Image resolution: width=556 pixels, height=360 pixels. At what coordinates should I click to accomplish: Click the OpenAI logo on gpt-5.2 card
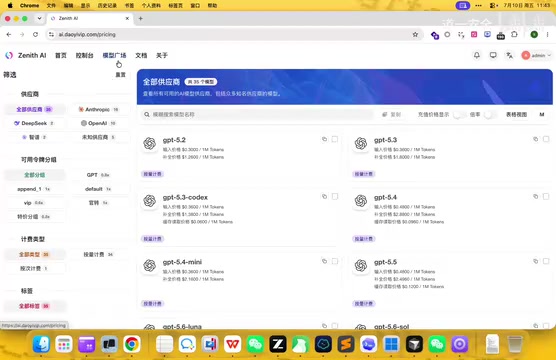pyautogui.click(x=150, y=143)
